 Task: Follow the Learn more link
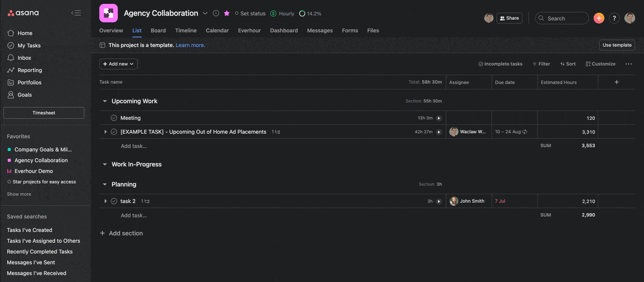[190, 45]
